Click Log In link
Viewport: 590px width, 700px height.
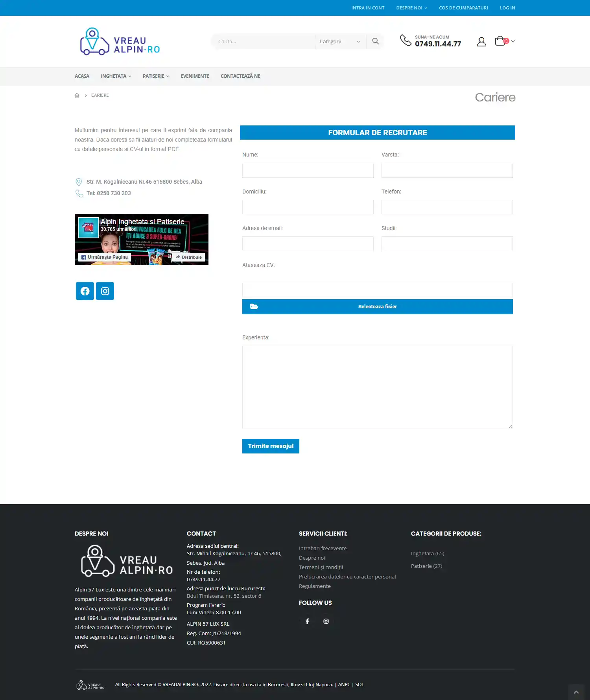(507, 8)
